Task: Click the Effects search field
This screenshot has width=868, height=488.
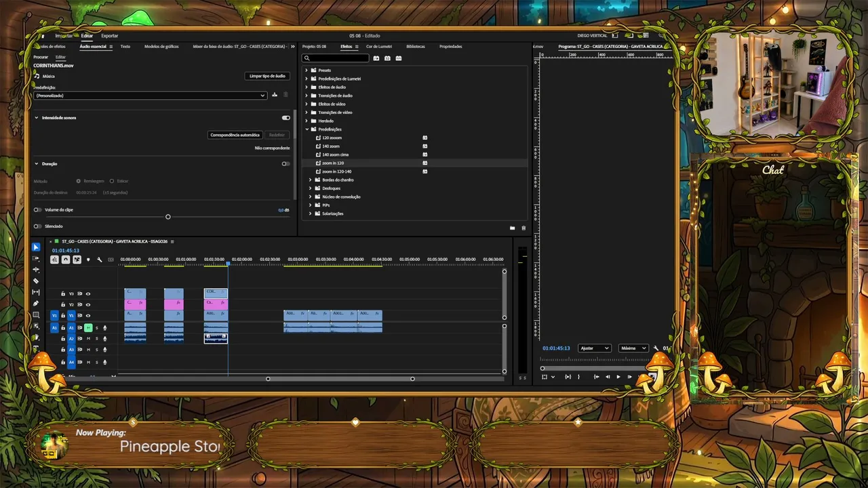Action: tap(336, 58)
